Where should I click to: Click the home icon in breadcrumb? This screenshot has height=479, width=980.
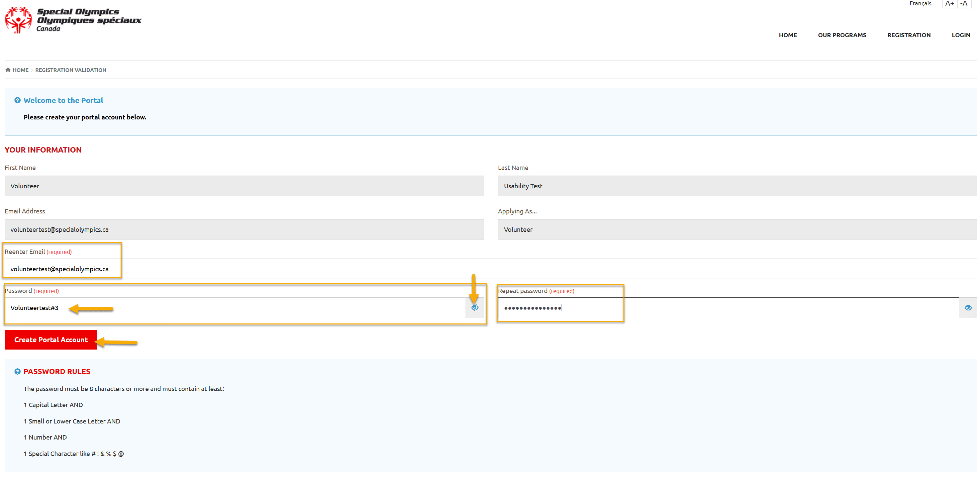(x=8, y=70)
